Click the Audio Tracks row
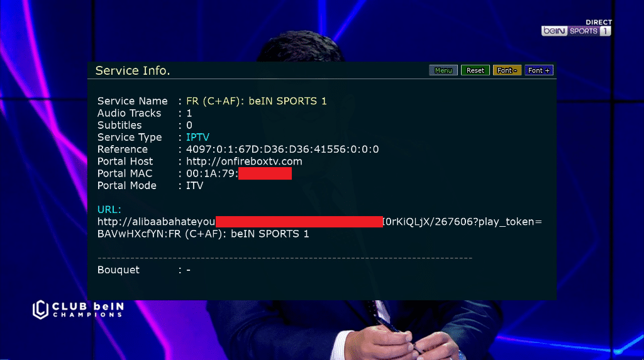 tap(145, 113)
